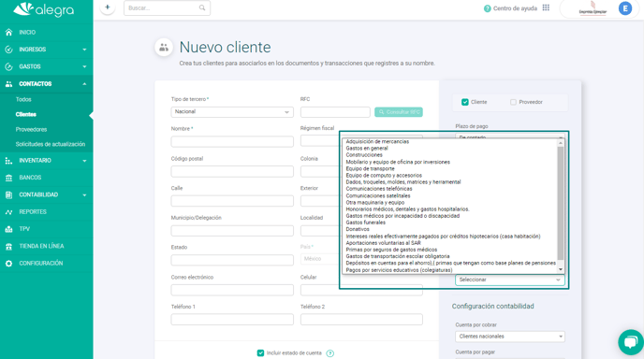This screenshot has height=359, width=644.
Task: Open the apps grid icon
Action: click(546, 7)
